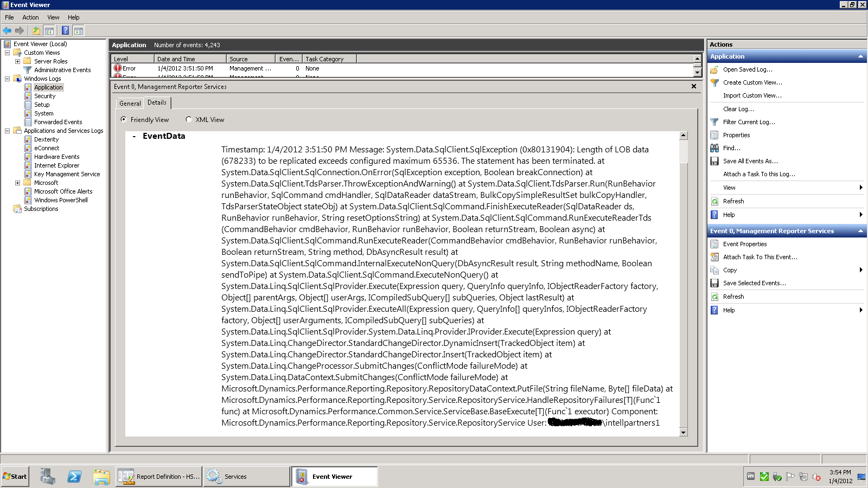
Task: Expand the View submenu arrow
Action: (861, 188)
